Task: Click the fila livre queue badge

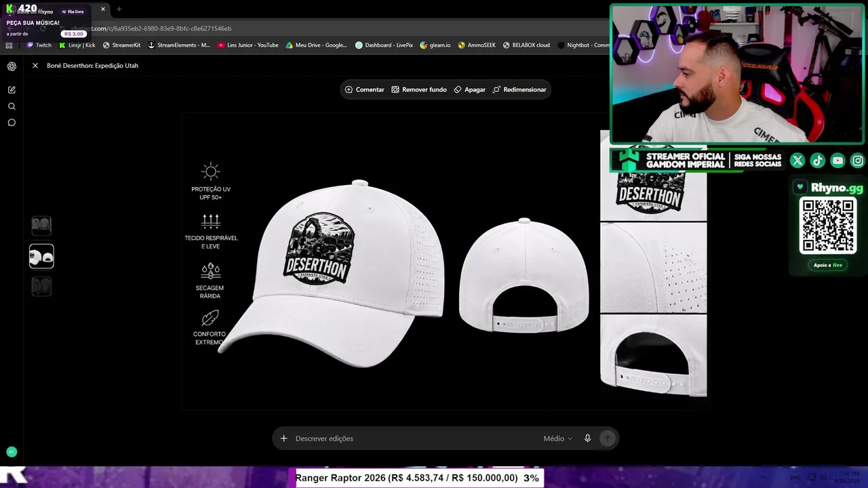Action: pos(73,12)
